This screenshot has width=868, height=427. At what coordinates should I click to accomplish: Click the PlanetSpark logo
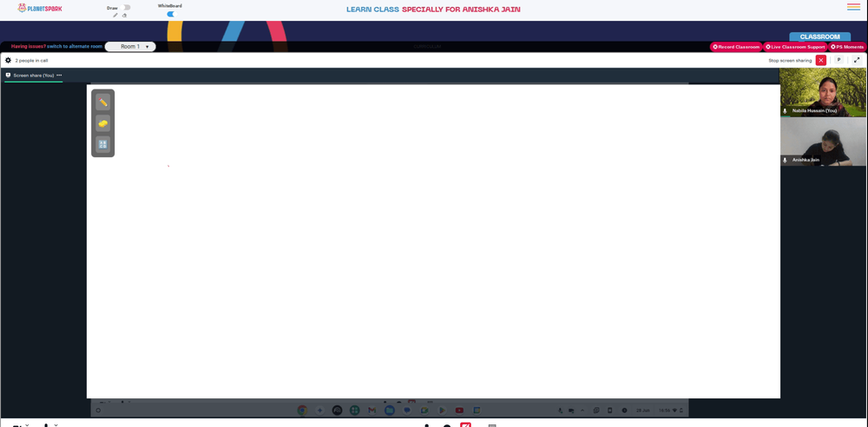click(40, 9)
